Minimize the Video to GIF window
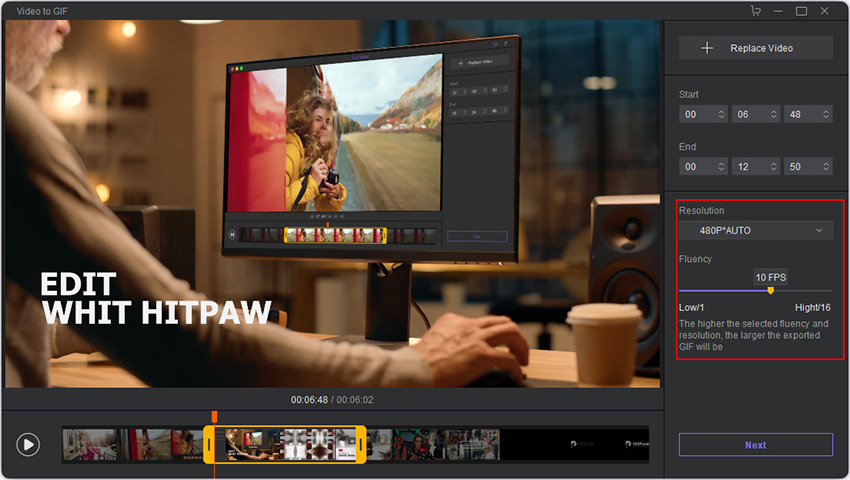Image resolution: width=850 pixels, height=480 pixels. click(x=778, y=11)
